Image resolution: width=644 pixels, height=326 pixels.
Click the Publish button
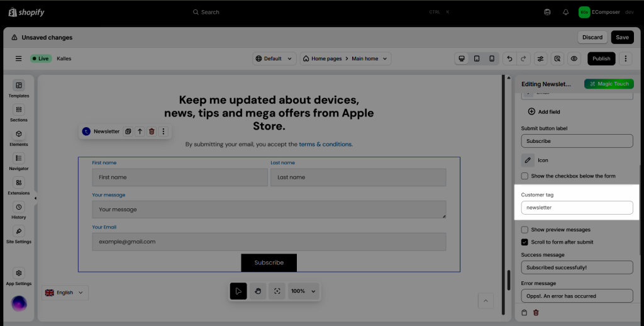coord(601,59)
